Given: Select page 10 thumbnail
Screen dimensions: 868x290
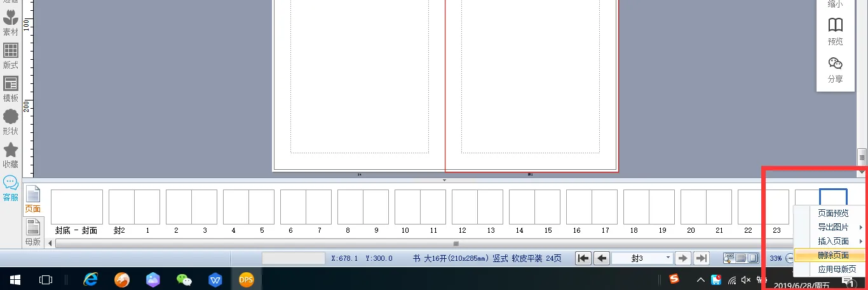Looking at the screenshot, I should [407, 207].
